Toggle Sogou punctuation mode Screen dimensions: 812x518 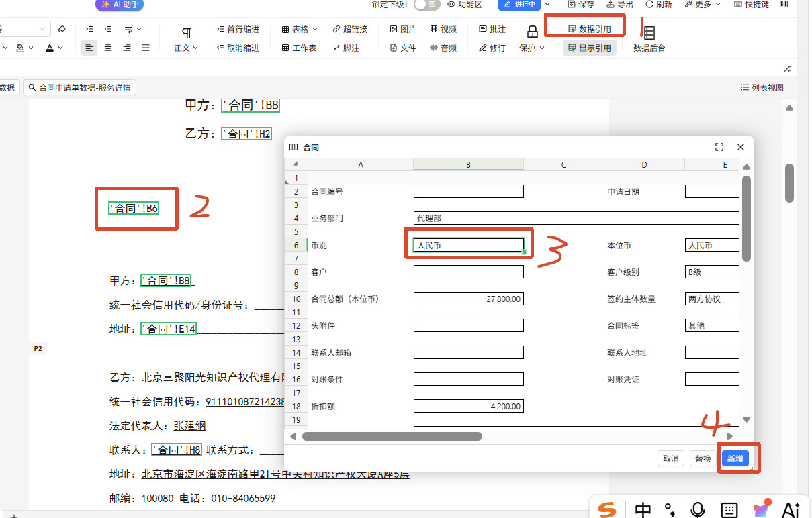[670, 510]
